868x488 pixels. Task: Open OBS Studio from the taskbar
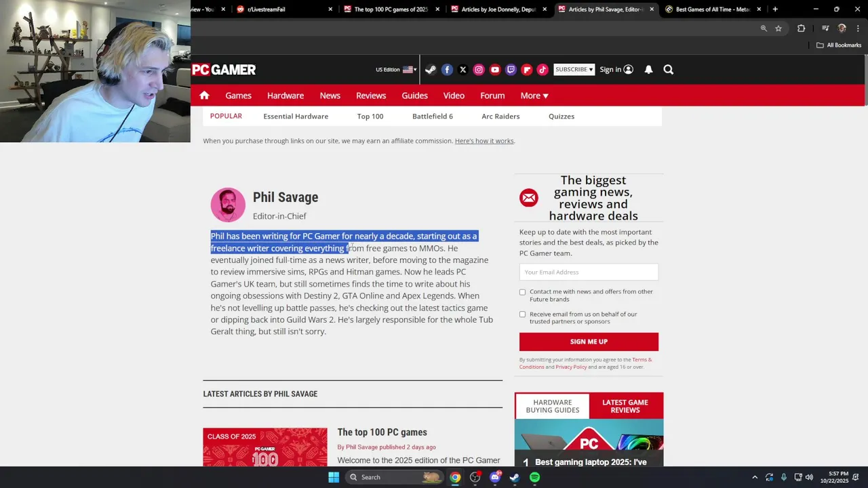pyautogui.click(x=475, y=477)
